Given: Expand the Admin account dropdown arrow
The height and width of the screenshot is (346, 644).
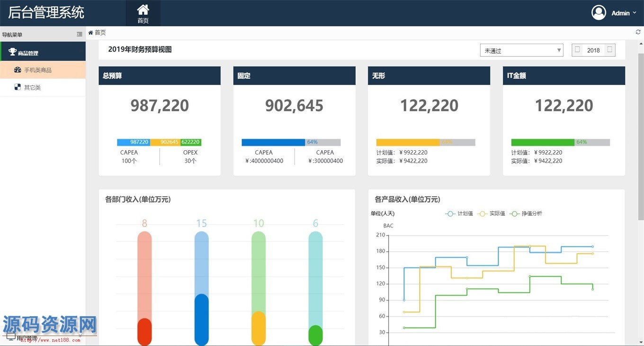Looking at the screenshot, I should click(635, 13).
